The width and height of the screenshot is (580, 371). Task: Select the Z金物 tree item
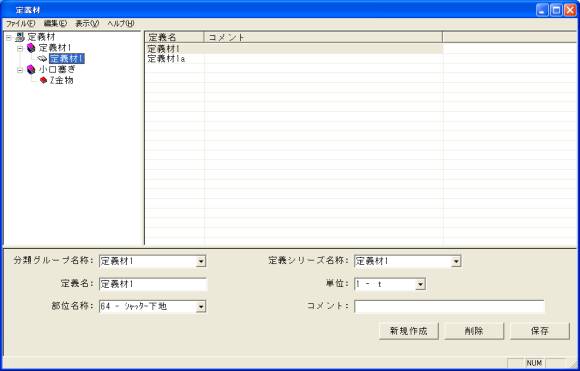pyautogui.click(x=61, y=80)
